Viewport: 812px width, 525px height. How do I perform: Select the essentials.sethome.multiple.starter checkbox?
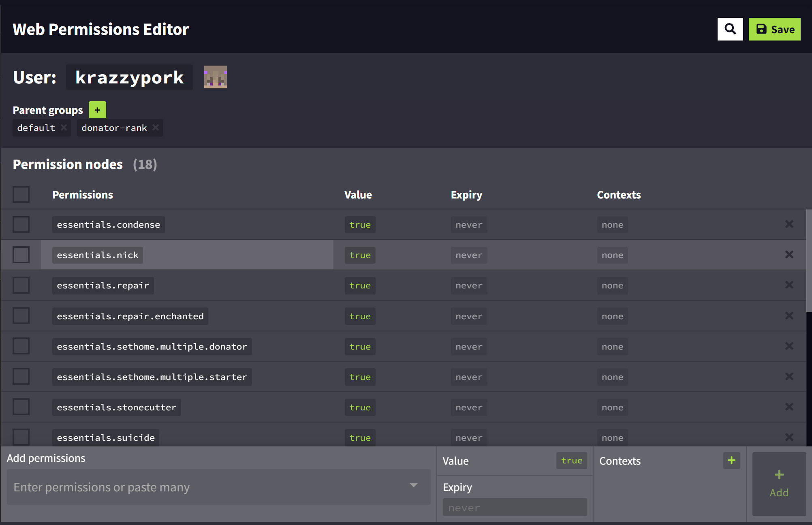[21, 376]
